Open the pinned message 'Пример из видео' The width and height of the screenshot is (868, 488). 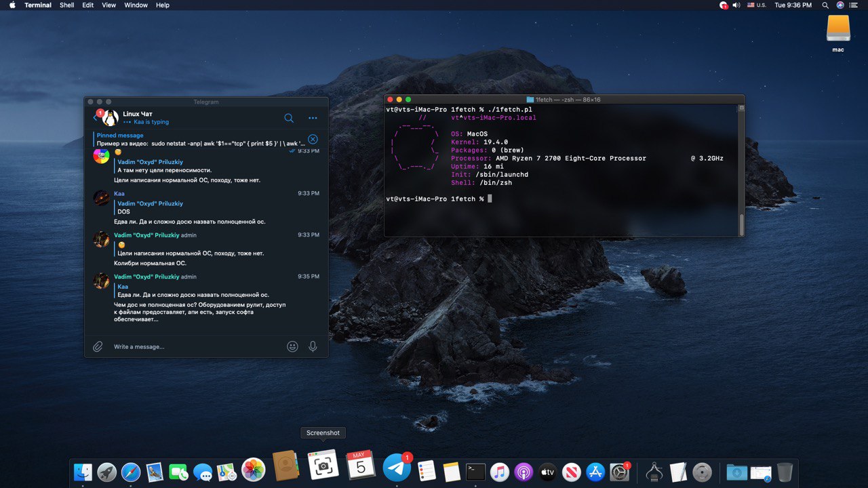pyautogui.click(x=200, y=140)
